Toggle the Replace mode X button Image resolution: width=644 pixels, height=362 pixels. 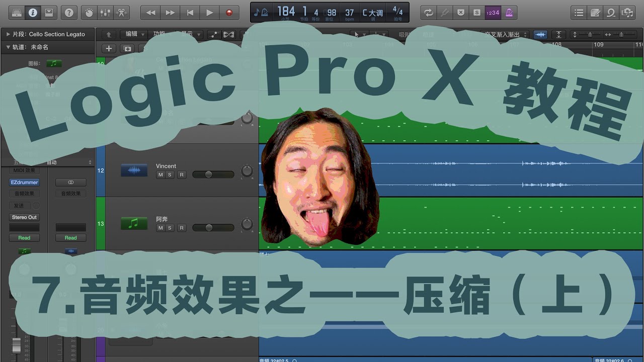(x=460, y=13)
